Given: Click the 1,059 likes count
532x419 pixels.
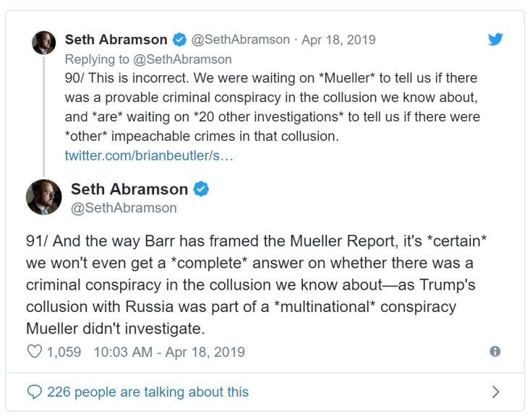Looking at the screenshot, I should (x=64, y=352).
